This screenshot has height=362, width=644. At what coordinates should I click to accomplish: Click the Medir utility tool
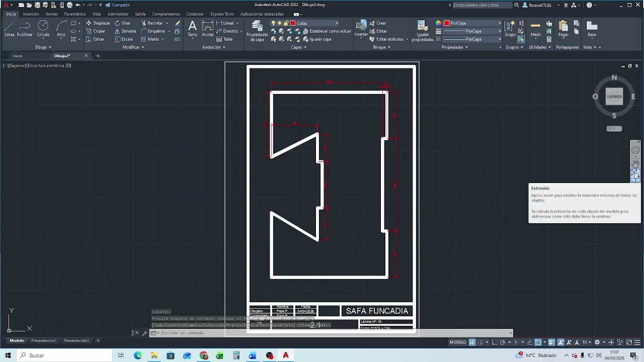pos(536,29)
